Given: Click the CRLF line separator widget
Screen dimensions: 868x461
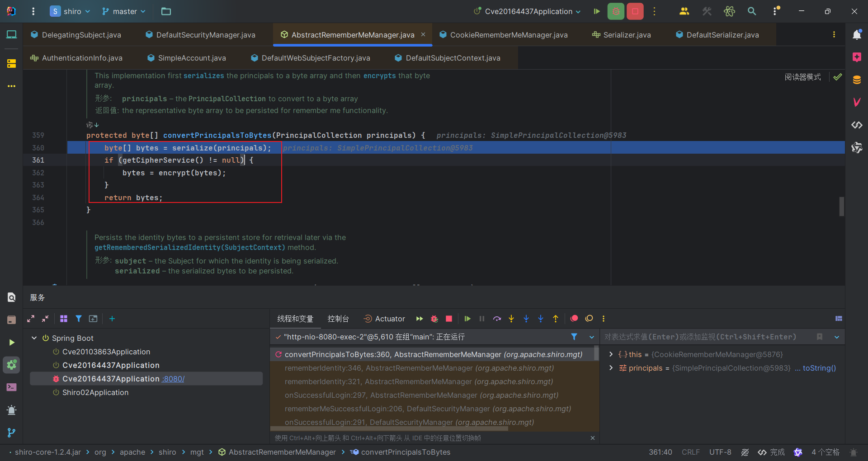Looking at the screenshot, I should pyautogui.click(x=690, y=452).
